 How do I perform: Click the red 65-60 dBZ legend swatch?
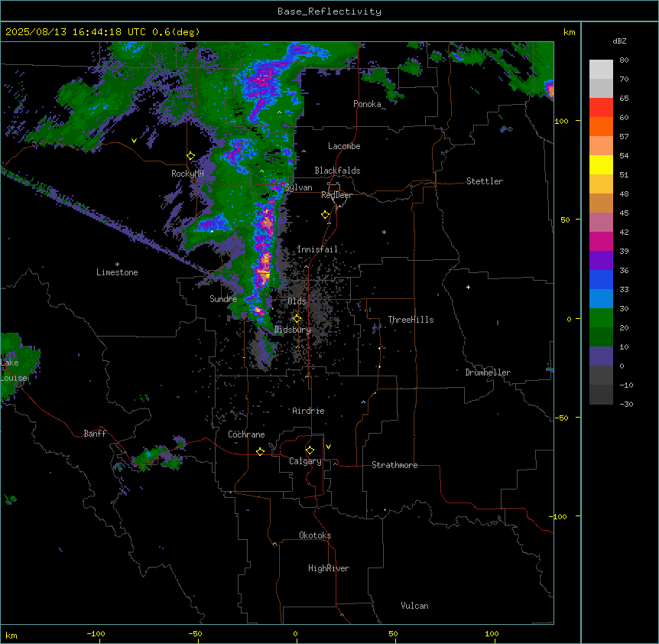click(601, 108)
